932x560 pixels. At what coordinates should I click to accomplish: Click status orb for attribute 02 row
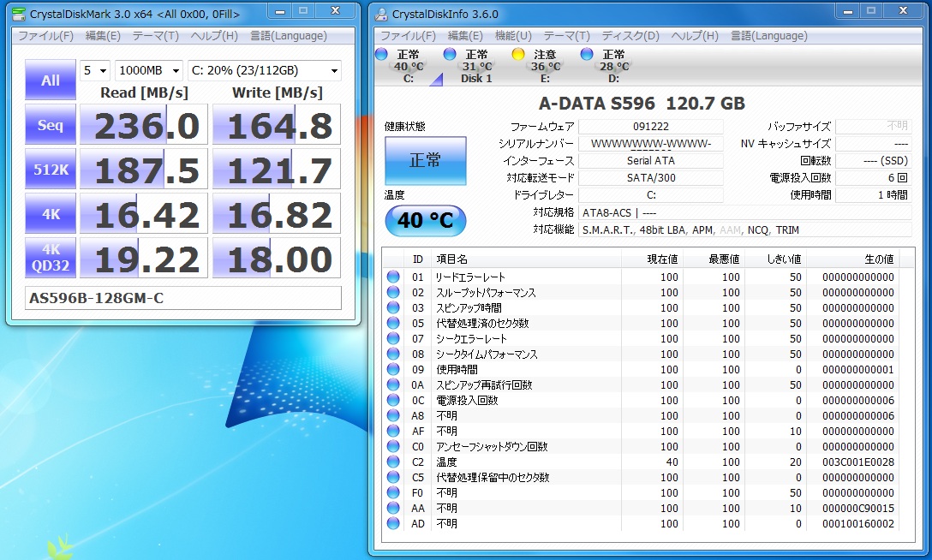[393, 292]
